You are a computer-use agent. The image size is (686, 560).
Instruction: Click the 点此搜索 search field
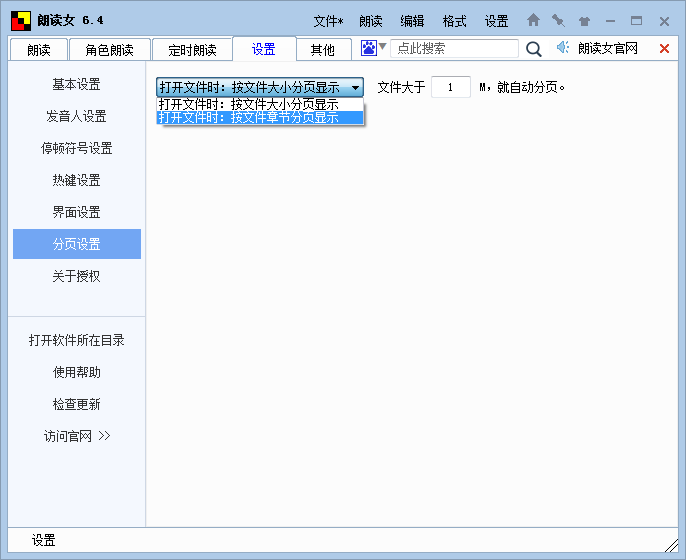coord(454,48)
